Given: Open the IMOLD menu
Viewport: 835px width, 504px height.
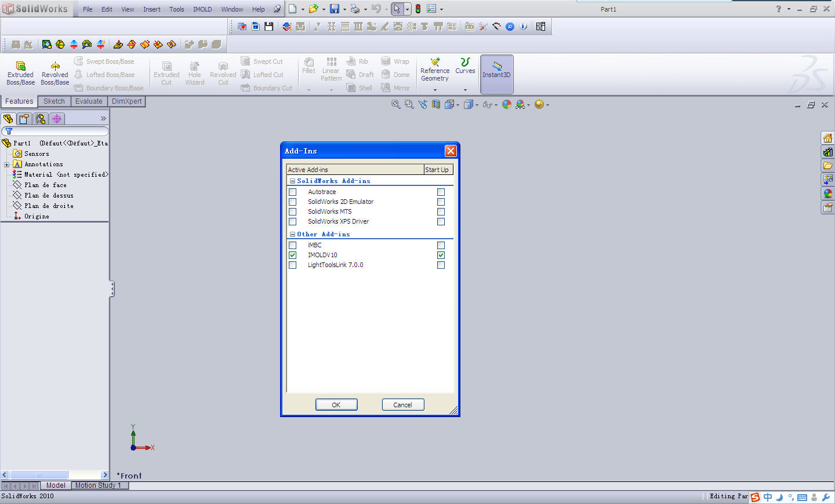Looking at the screenshot, I should (202, 9).
